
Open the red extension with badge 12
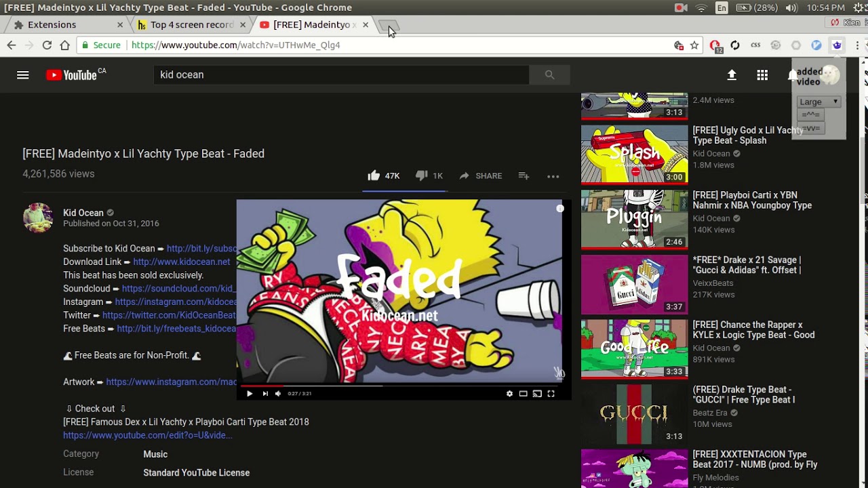point(715,46)
